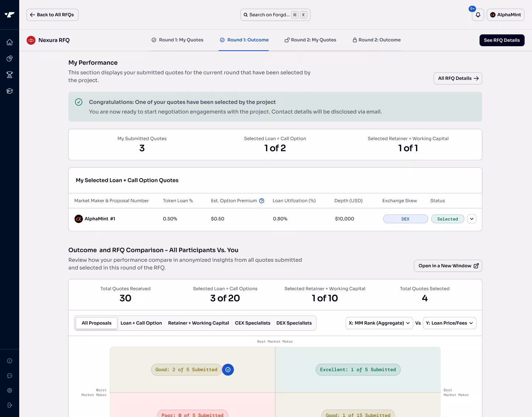Open the chat bubble sidebar icon
This screenshot has width=532, height=417.
[x=10, y=376]
